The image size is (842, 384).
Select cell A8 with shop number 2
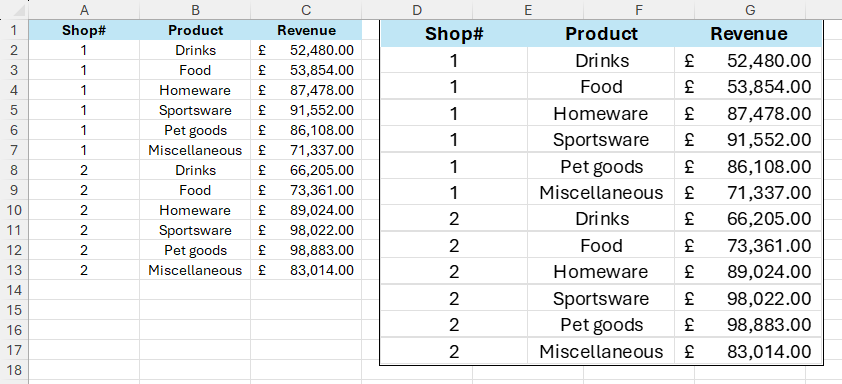pyautogui.click(x=84, y=170)
